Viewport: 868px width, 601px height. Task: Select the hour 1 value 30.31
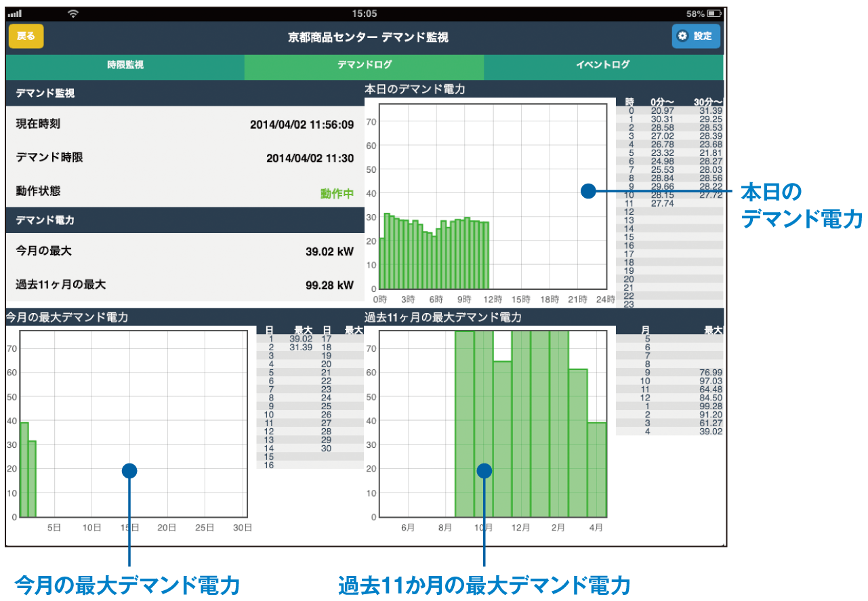(662, 119)
